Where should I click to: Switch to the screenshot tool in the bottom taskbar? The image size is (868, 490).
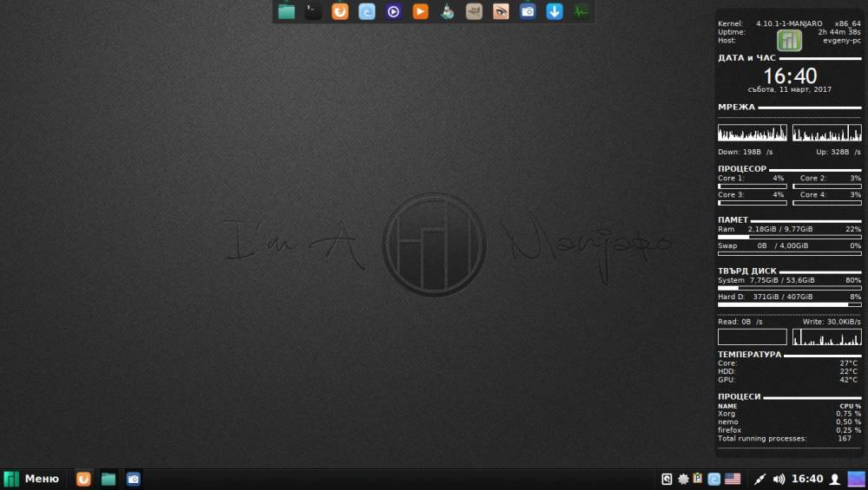pyautogui.click(x=134, y=479)
